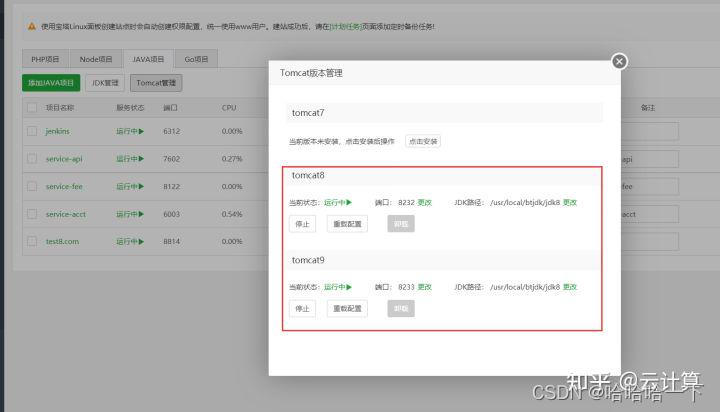
Task: Check the service-acct project checkbox
Action: 32,214
